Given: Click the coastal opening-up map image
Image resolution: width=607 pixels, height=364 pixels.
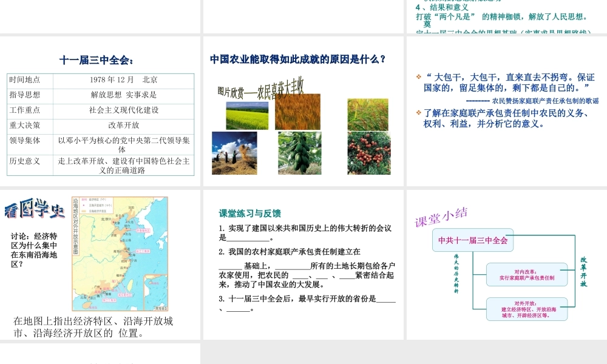Looking at the screenshot, I should coord(120,254).
